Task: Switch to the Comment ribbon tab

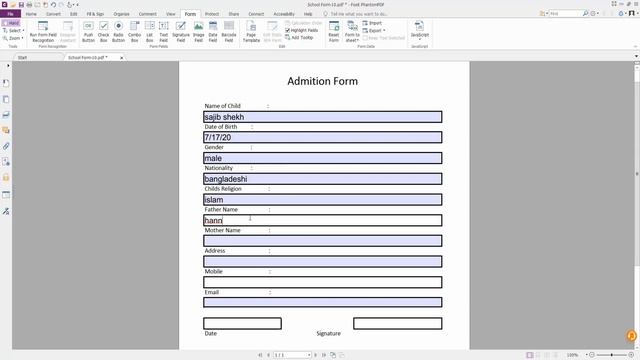Action: coord(147,14)
